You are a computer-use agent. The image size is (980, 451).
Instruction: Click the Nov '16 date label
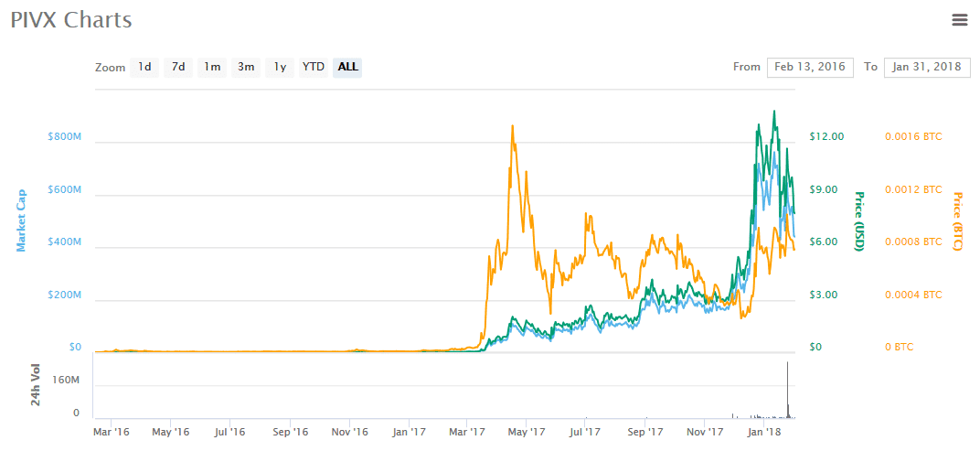350,432
